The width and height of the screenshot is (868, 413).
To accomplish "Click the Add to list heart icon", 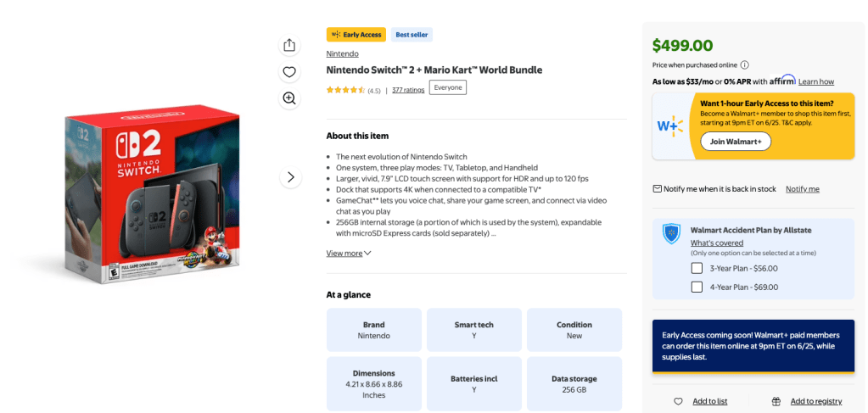I will click(x=678, y=401).
